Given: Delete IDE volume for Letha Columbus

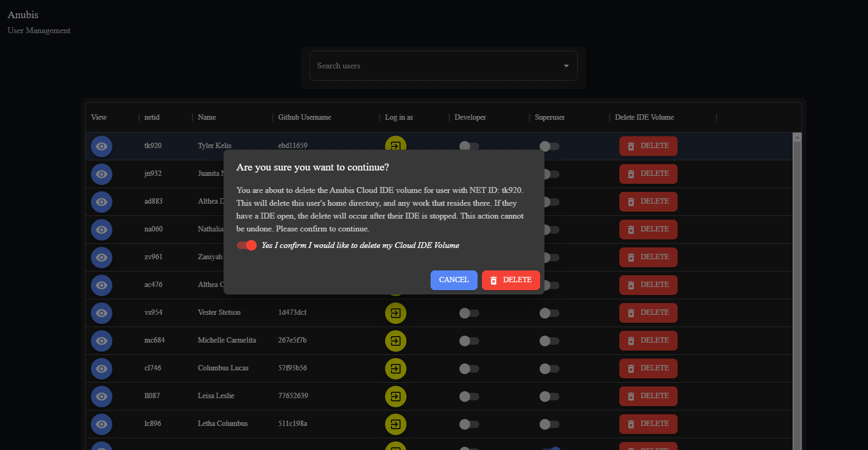Looking at the screenshot, I should (x=648, y=424).
